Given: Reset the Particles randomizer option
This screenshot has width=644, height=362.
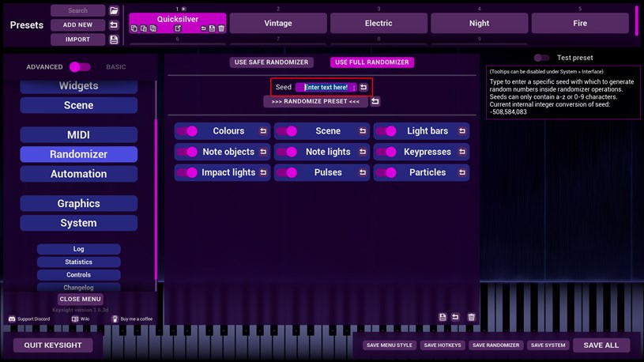Looking at the screenshot, I should (x=462, y=172).
